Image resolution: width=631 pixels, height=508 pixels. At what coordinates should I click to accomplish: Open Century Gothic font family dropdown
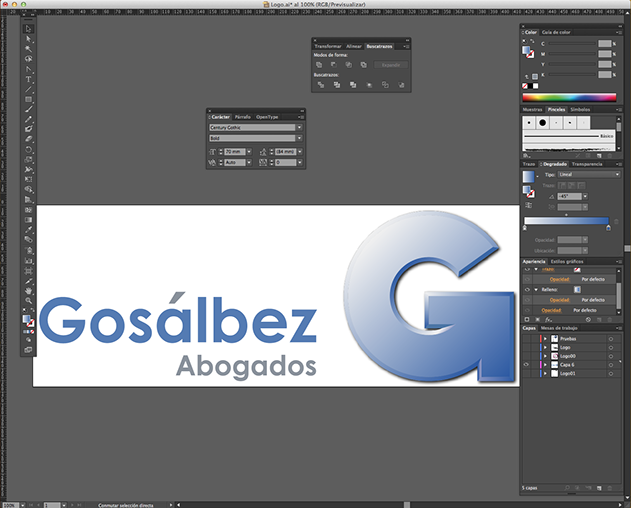(x=299, y=127)
